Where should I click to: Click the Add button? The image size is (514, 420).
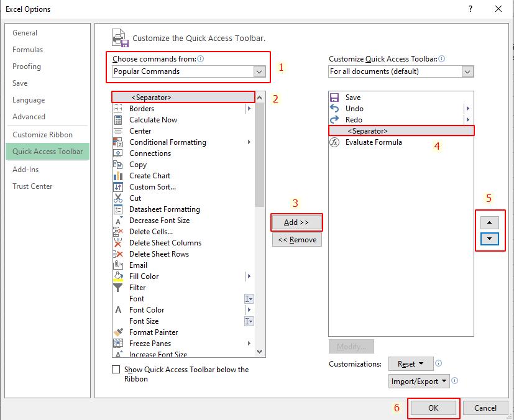[296, 222]
